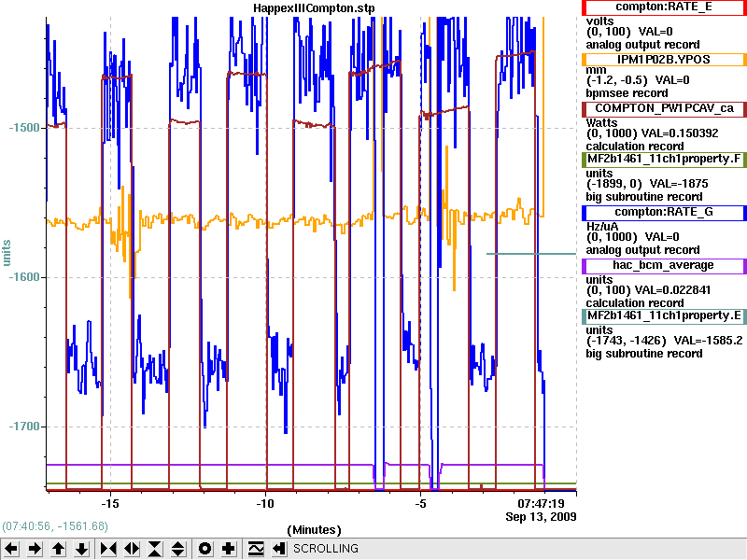Click the vertical 'units' y-axis title
This screenshot has height=560, width=747.
[7, 253]
